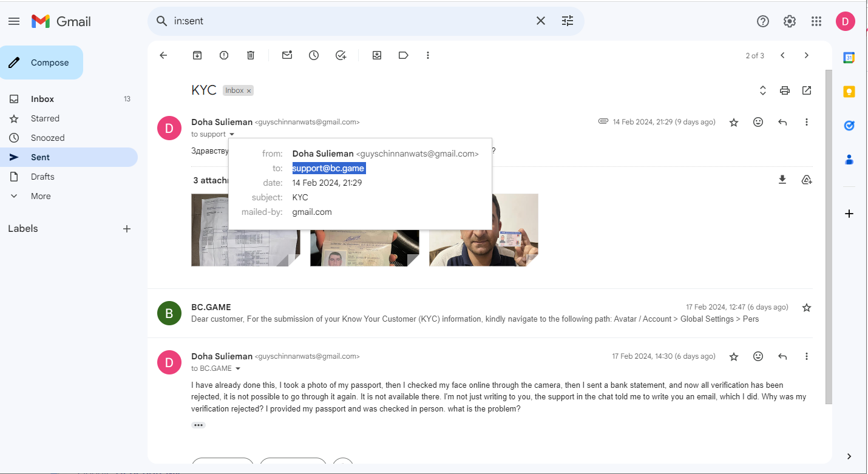868x474 pixels.
Task: Open the passport photo attachment thumbnail
Action: 365,248
